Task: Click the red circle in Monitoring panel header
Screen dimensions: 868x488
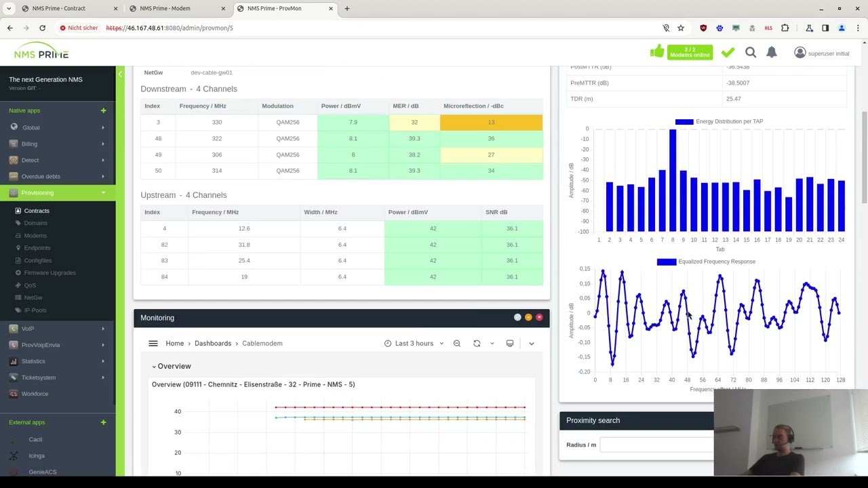Action: click(539, 317)
